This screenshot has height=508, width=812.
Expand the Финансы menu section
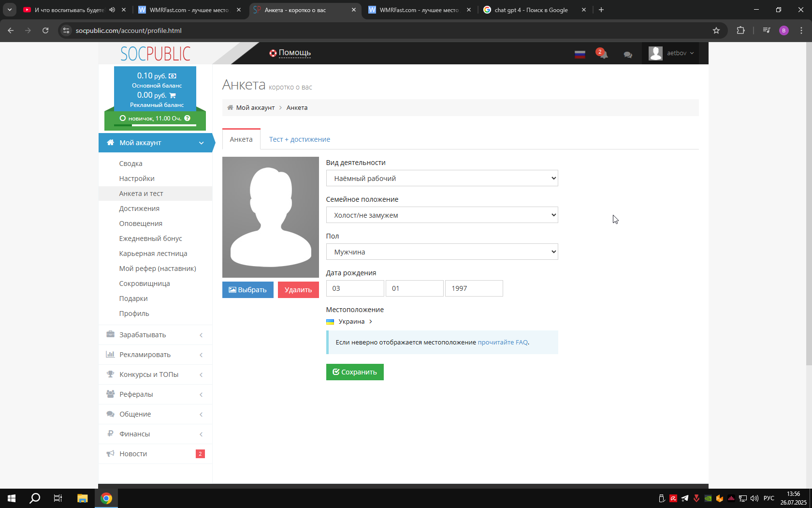point(155,434)
